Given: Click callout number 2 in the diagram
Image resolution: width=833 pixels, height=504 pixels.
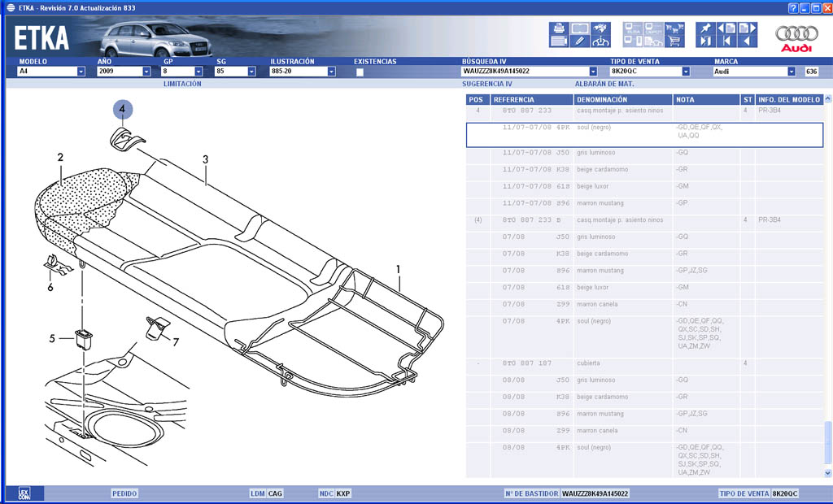Looking at the screenshot, I should [60, 157].
